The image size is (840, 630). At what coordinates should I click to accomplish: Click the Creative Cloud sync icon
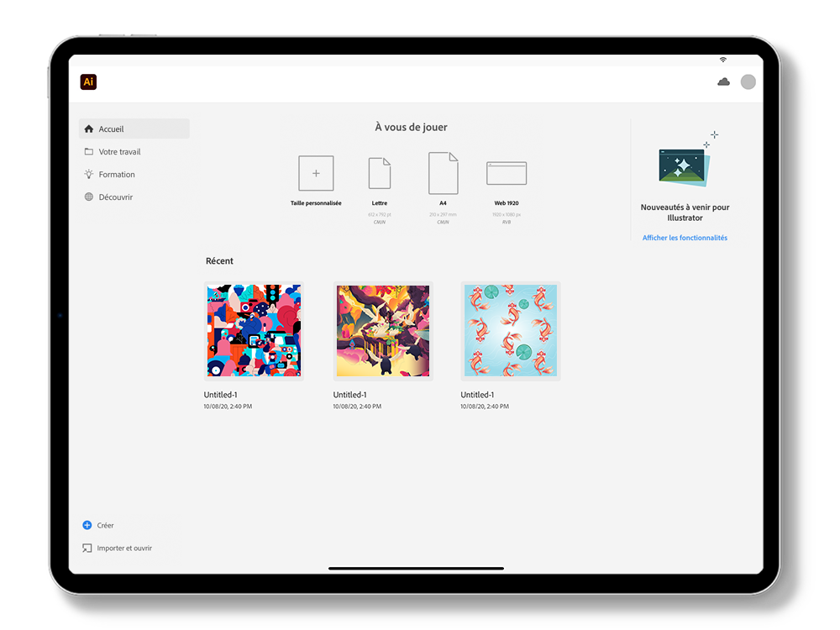[x=723, y=81]
